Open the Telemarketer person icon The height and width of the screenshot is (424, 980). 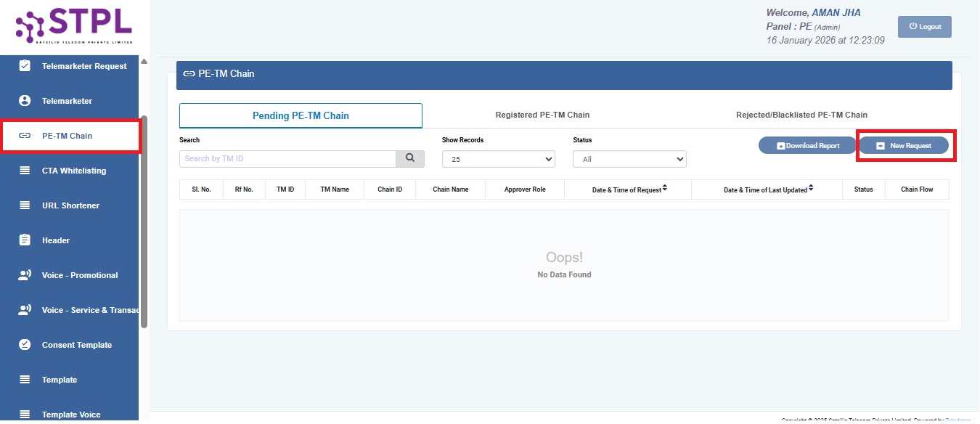tap(25, 100)
